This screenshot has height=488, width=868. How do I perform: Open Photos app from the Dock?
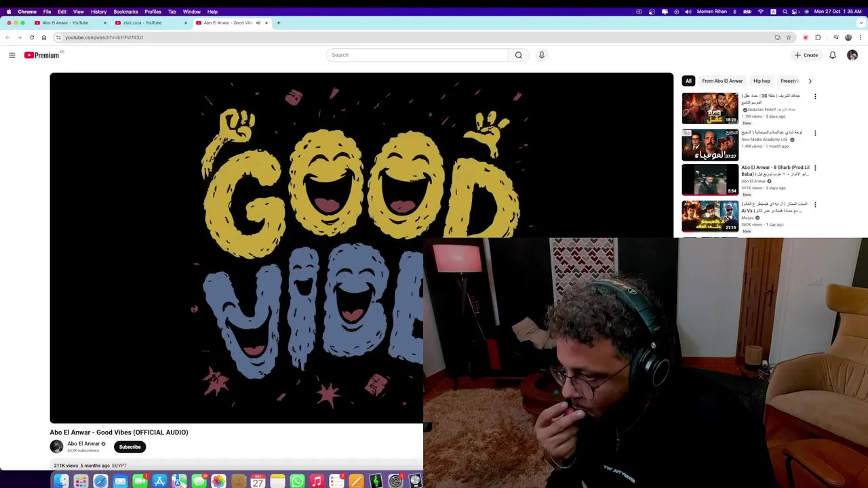click(x=218, y=481)
